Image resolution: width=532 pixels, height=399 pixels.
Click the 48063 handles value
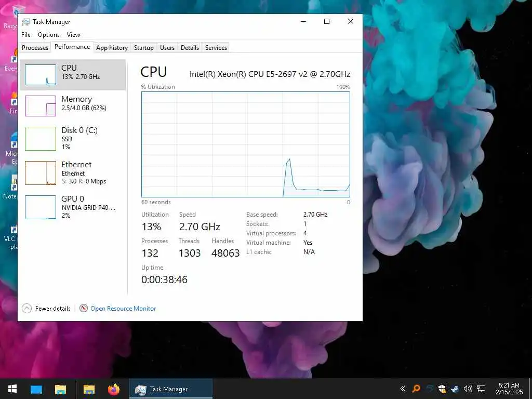(x=225, y=253)
